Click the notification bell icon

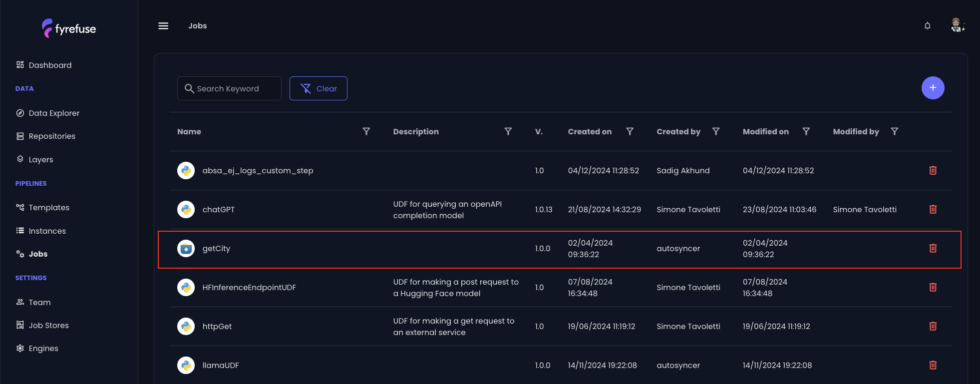tap(927, 26)
